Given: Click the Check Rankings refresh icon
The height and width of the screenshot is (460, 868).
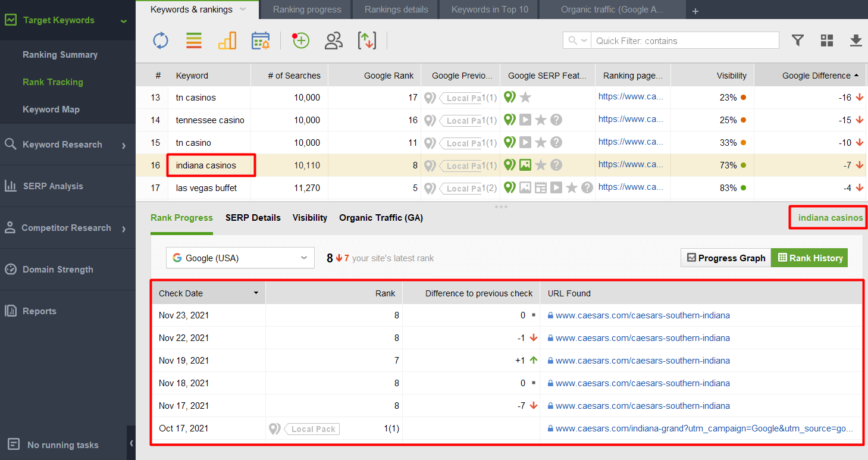Looking at the screenshot, I should click(161, 40).
